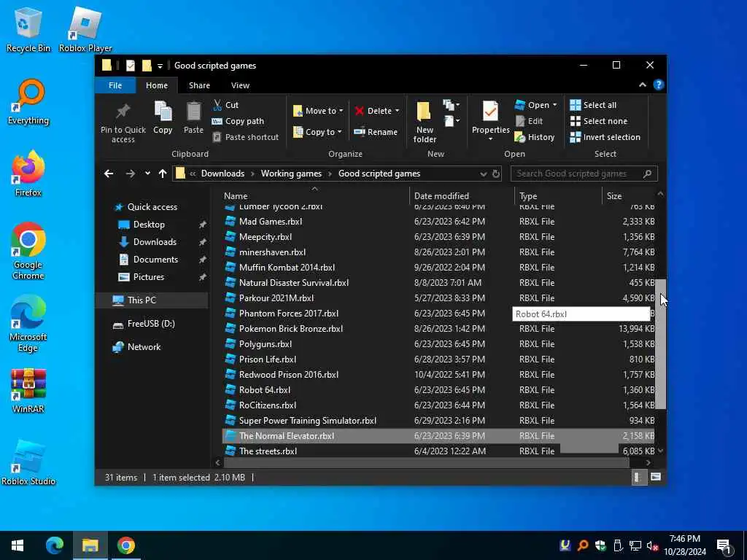Screen dimensions: 747x560
Task: Refresh the folder view
Action: click(x=496, y=174)
